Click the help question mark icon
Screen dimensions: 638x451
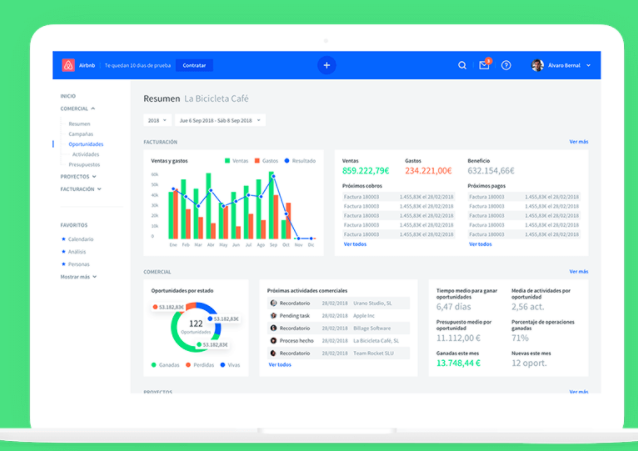pyautogui.click(x=506, y=65)
